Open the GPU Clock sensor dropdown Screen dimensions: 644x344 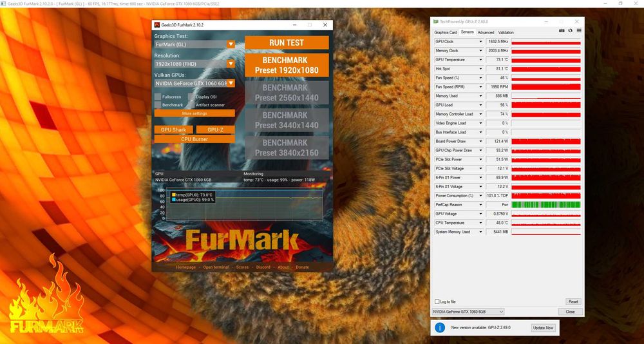pos(480,42)
